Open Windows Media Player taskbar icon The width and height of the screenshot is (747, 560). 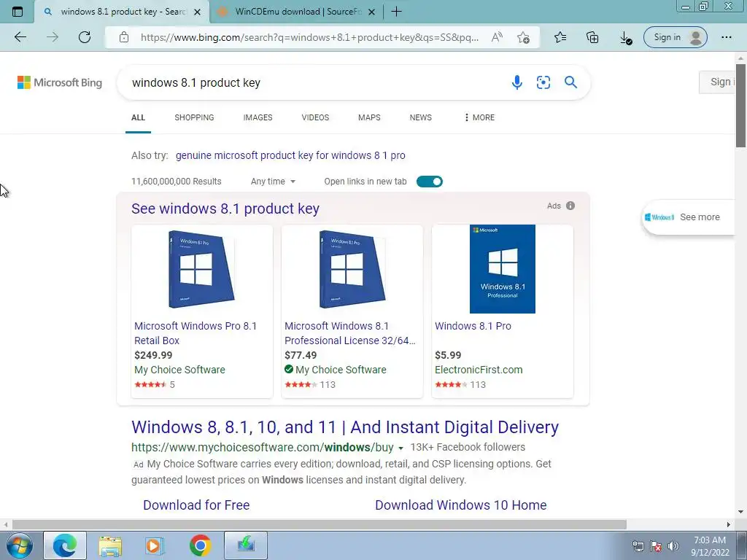(154, 545)
